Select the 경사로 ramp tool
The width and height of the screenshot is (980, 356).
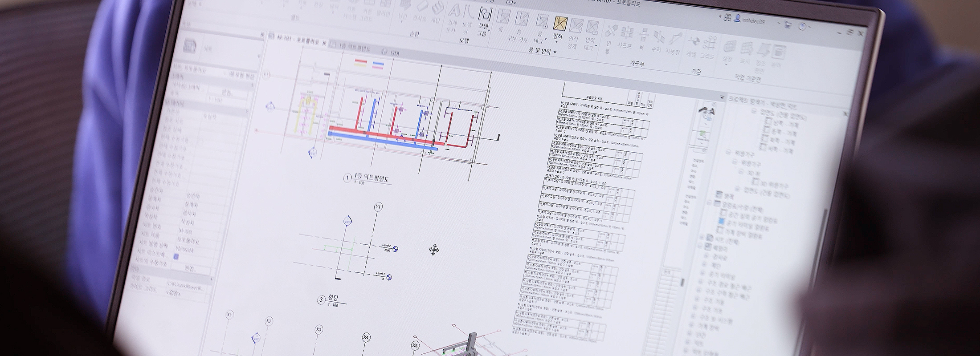coord(420,11)
